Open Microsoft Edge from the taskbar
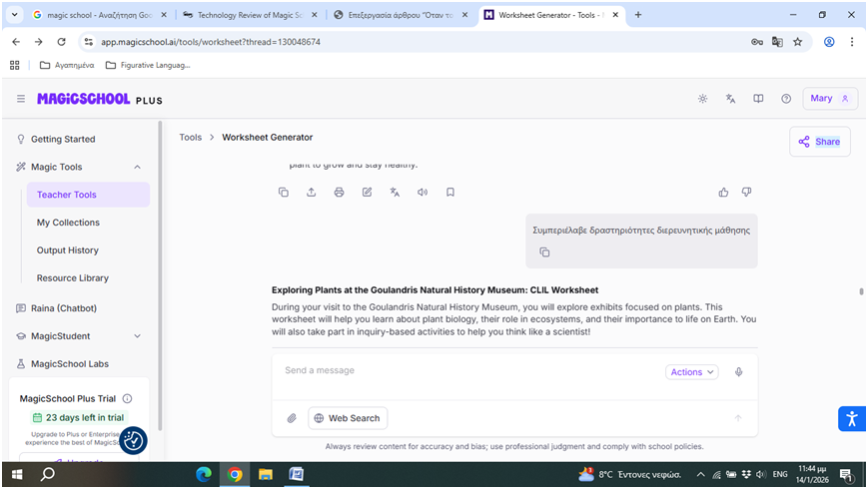This screenshot has width=868, height=489. 203,474
